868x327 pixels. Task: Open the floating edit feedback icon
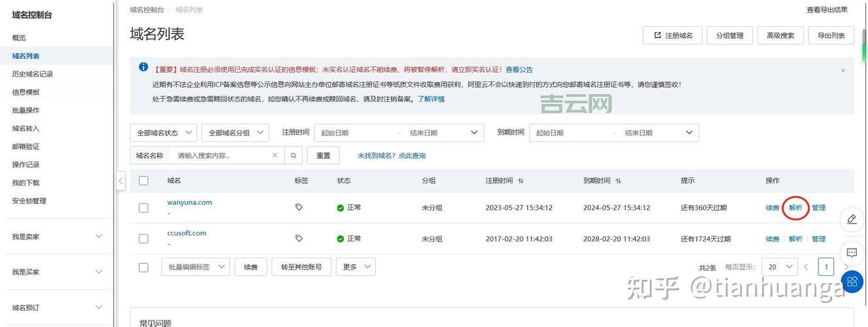coord(852,219)
